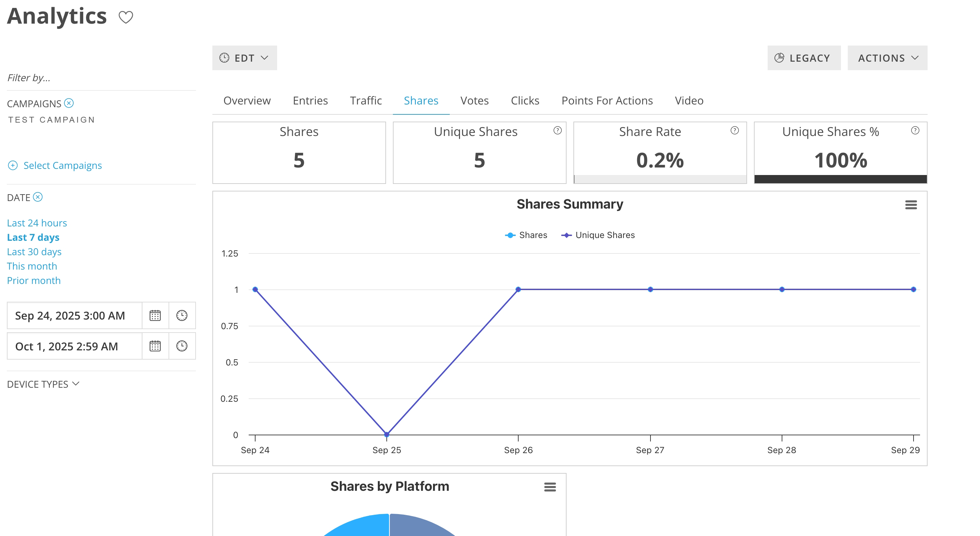The image size is (980, 536).
Task: Clear the DATE filter using its x icon
Action: 38,197
